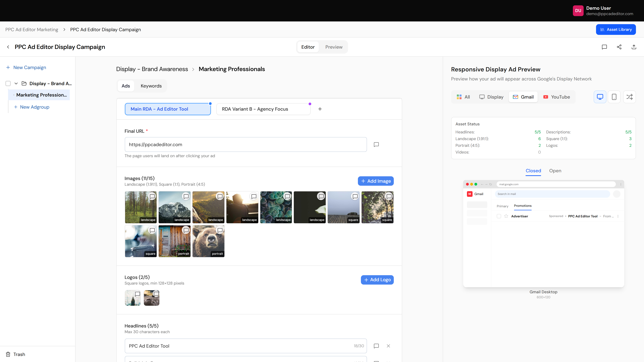644x362 pixels.
Task: Remove the PPC Ad Editor Tool headline
Action: point(388,346)
